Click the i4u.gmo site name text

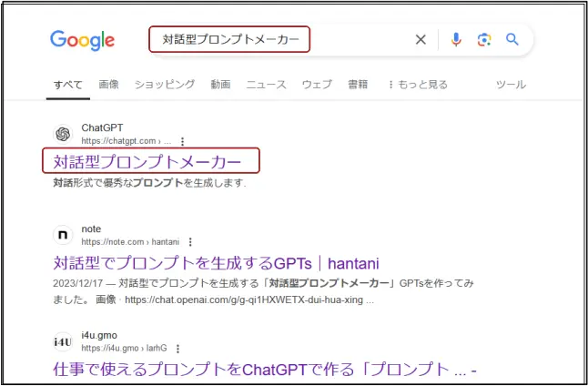99,335
